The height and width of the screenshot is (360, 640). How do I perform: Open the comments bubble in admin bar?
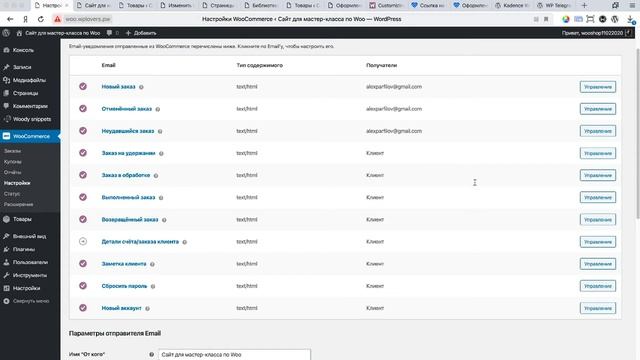click(x=112, y=33)
